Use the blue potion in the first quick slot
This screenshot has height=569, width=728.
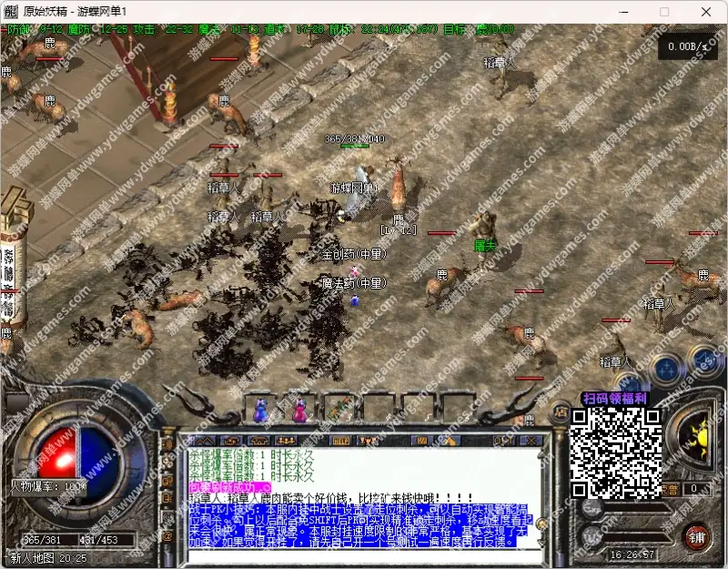point(261,410)
